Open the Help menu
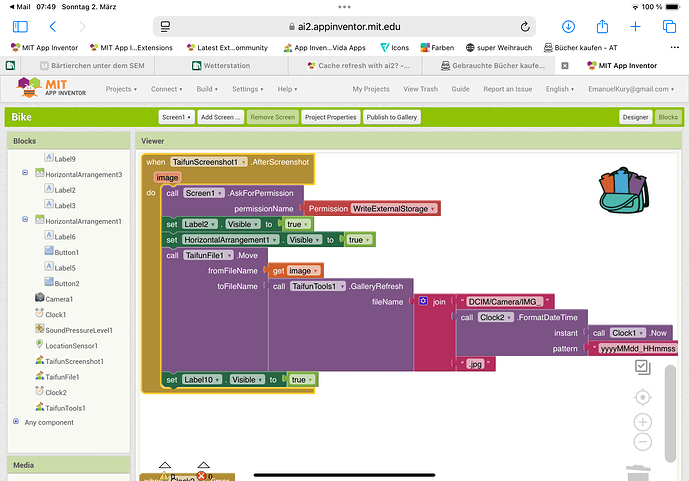The width and height of the screenshot is (689, 481). pos(287,89)
